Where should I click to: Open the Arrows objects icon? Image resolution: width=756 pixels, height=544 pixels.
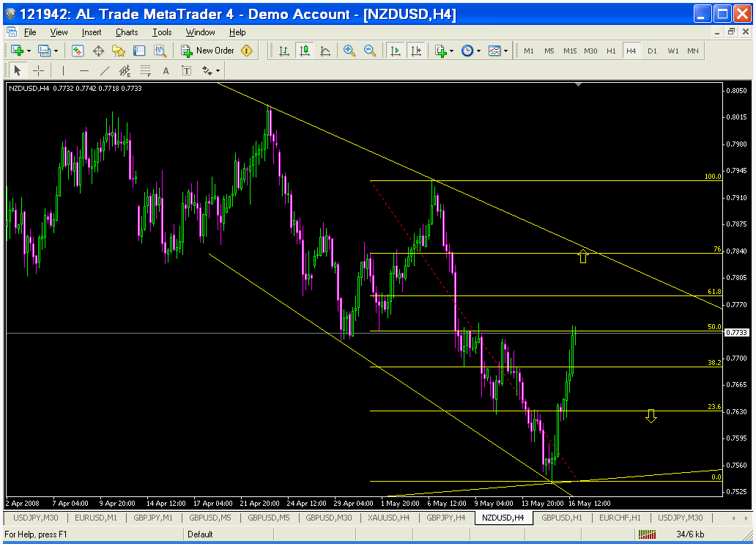[207, 71]
